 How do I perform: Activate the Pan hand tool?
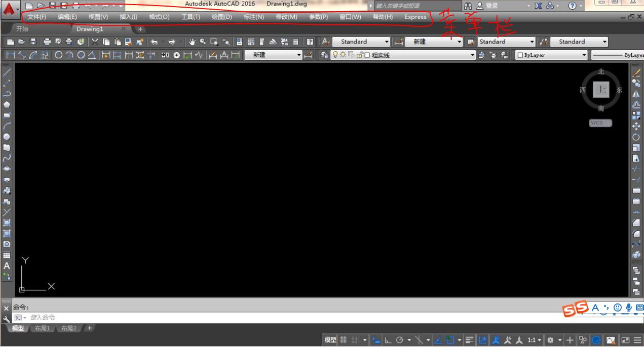(x=192, y=42)
